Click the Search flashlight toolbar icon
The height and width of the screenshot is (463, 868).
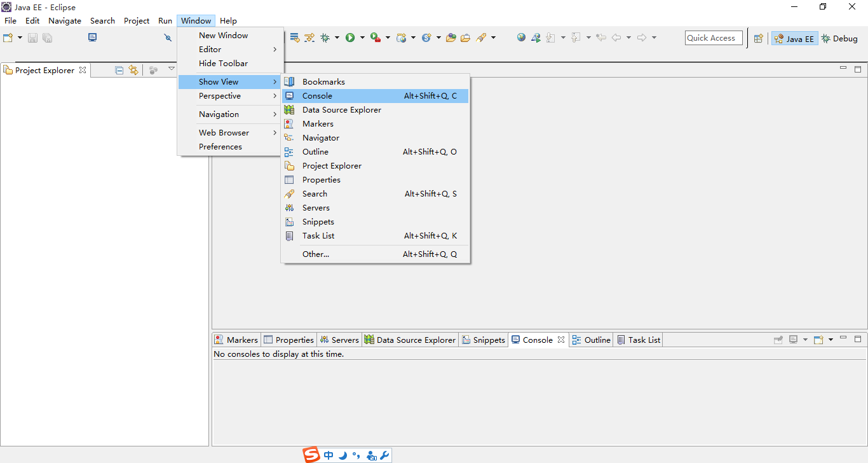coord(481,38)
